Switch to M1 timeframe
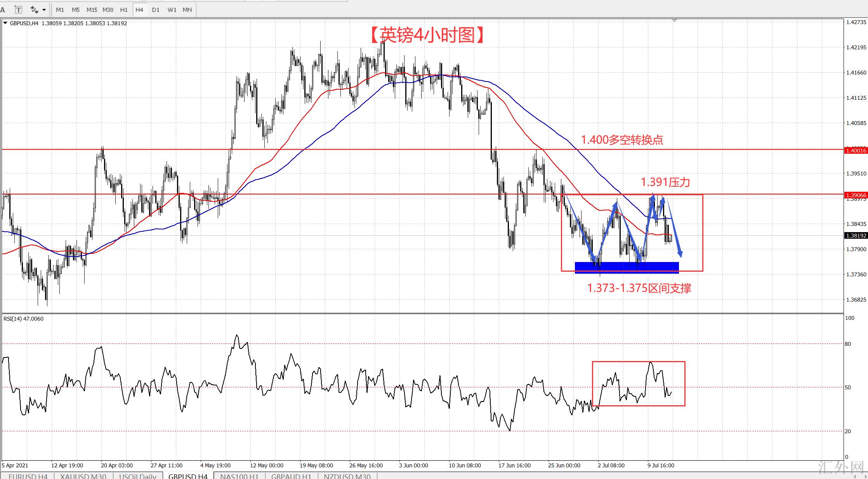 [60, 10]
